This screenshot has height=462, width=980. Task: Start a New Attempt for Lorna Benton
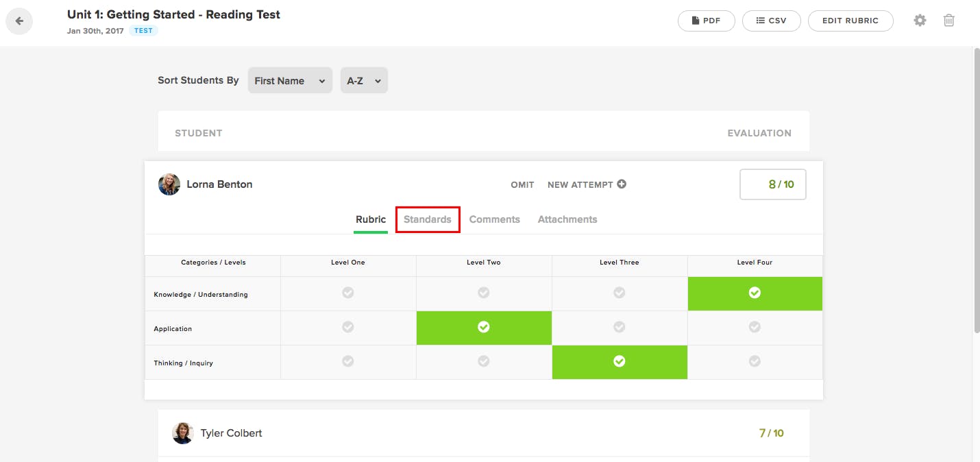(587, 184)
